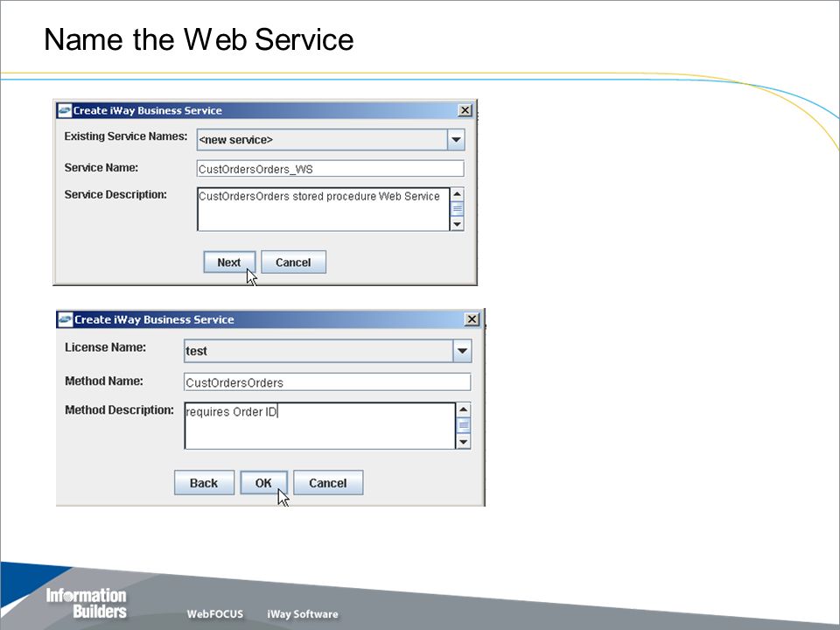Click the "Method Description:" label
The image size is (840, 630).
(120, 409)
